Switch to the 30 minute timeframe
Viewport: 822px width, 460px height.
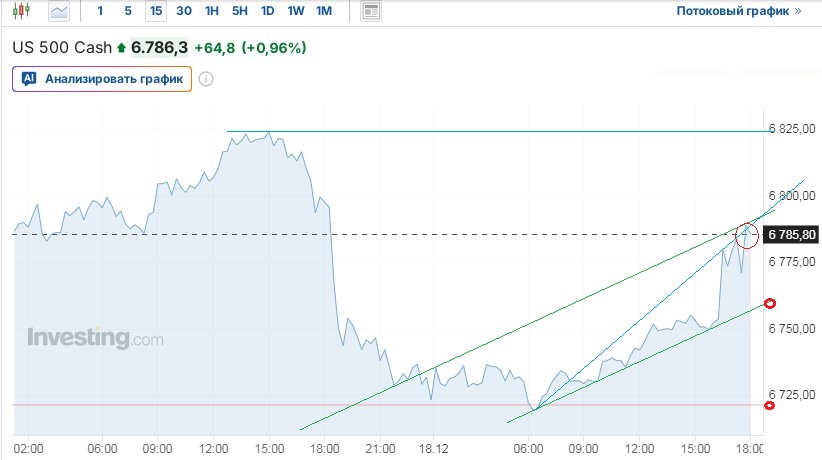click(x=183, y=11)
